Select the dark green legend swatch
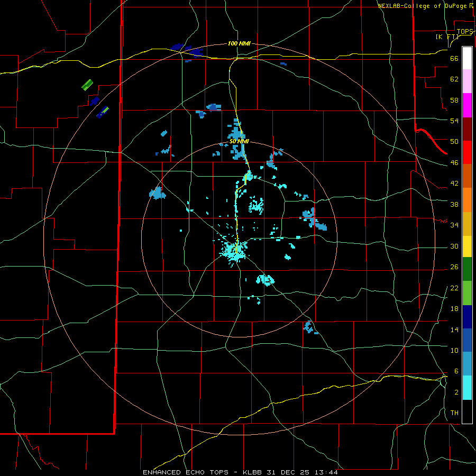The width and height of the screenshot is (476, 476). tap(467, 269)
